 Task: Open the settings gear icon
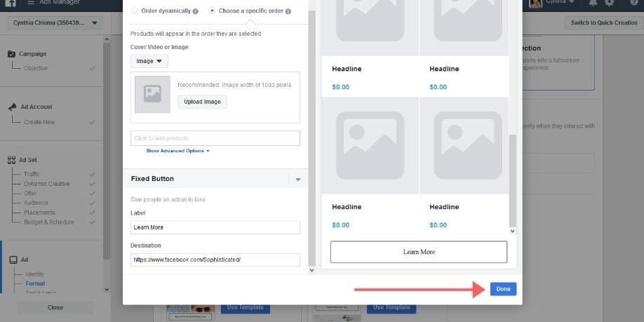[610, 3]
